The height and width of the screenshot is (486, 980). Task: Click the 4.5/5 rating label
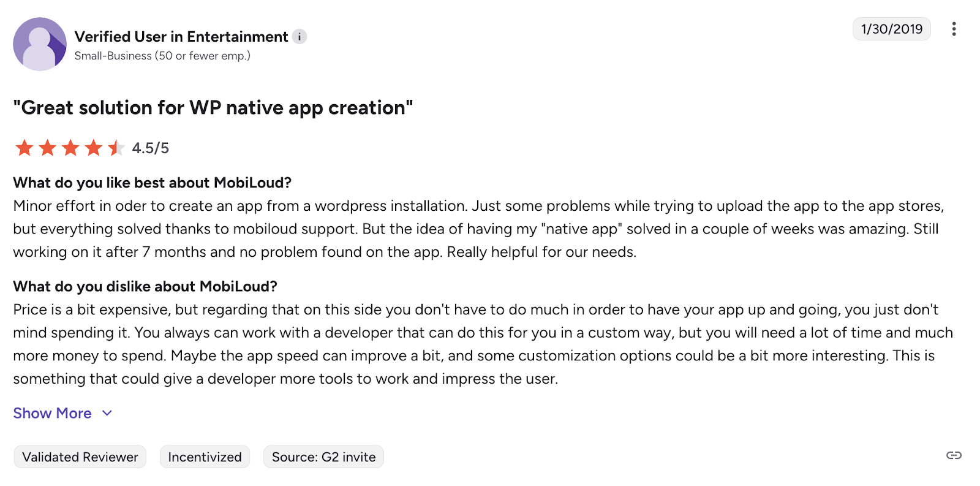pyautogui.click(x=150, y=148)
